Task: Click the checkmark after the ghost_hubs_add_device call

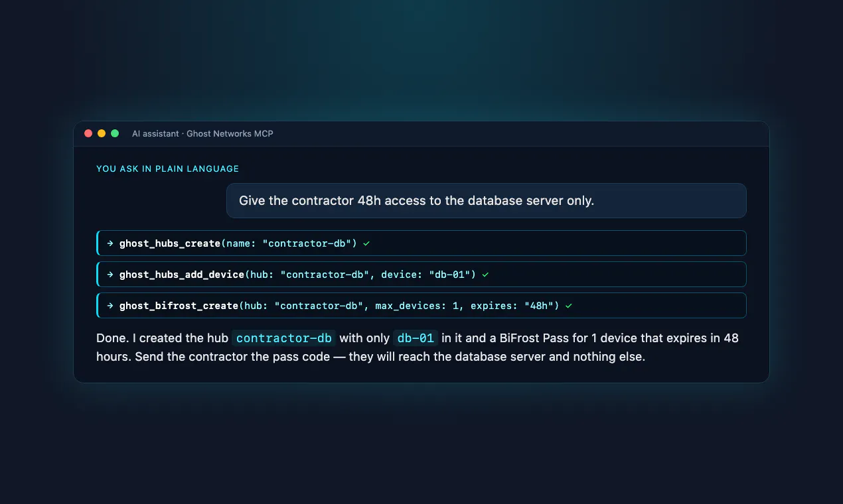Action: pyautogui.click(x=485, y=275)
